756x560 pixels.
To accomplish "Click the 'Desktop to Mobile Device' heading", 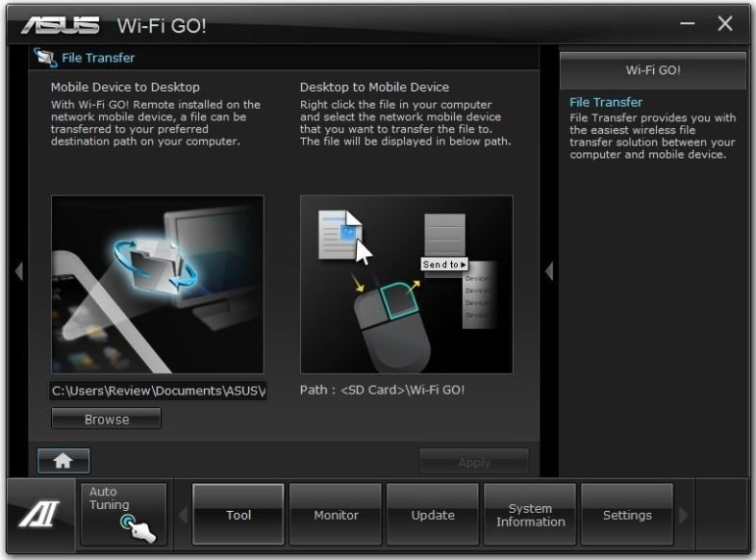I will pos(374,88).
